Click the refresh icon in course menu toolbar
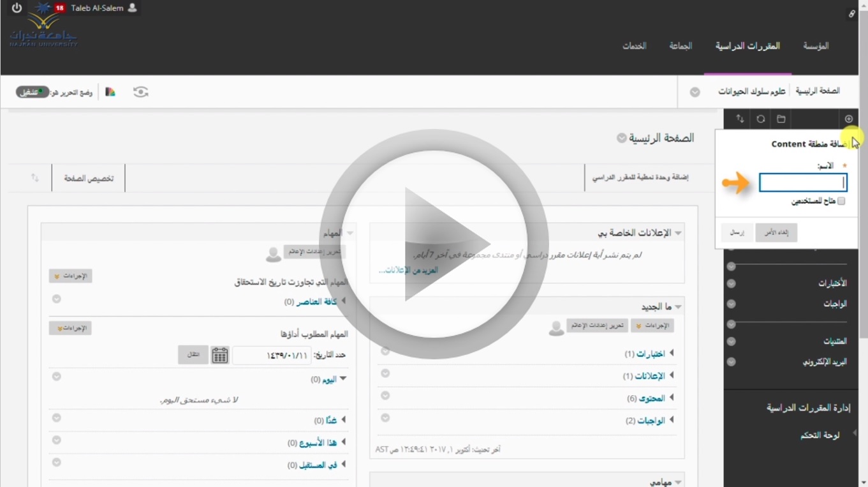Viewport: 868px width, 487px height. coord(761,119)
